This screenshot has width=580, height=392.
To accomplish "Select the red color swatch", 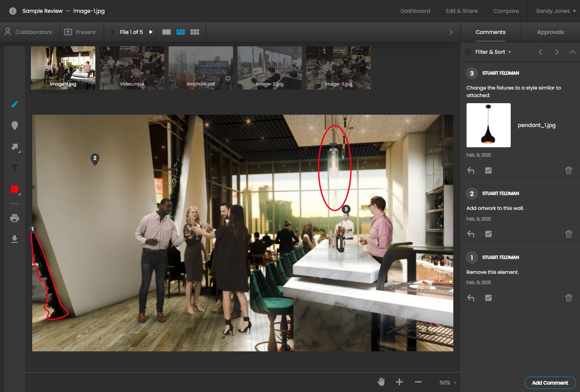I will pyautogui.click(x=15, y=189).
